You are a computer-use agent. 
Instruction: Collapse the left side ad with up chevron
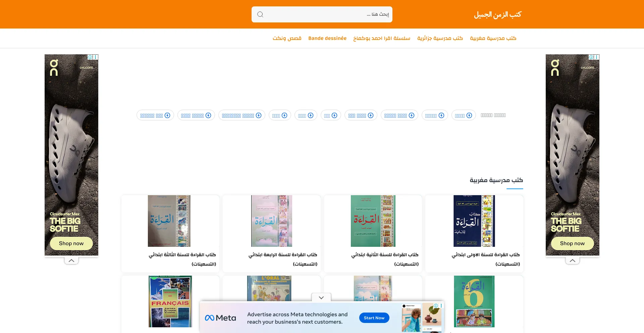tap(71, 261)
